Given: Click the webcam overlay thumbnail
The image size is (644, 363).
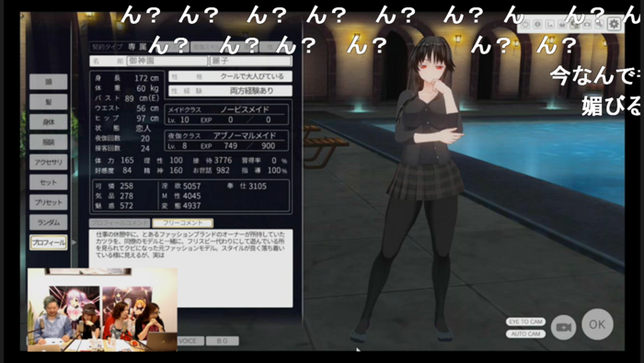Looking at the screenshot, I should [102, 310].
